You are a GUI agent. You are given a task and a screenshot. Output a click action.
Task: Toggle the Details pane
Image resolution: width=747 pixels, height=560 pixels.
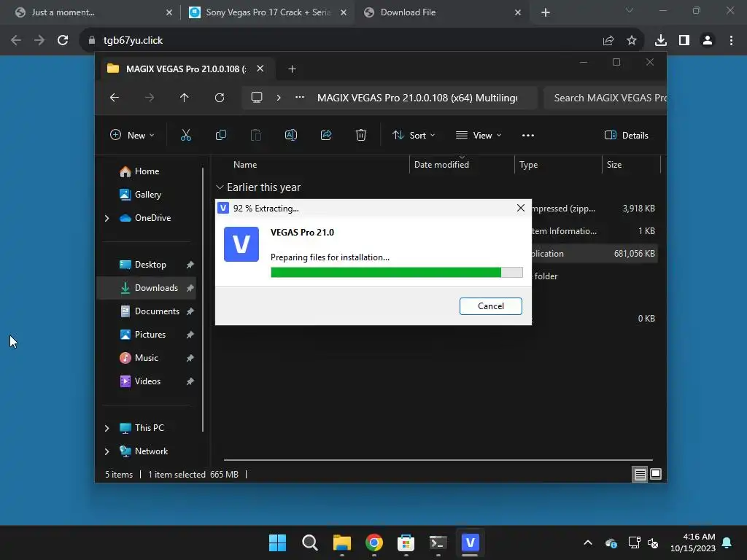pos(626,135)
